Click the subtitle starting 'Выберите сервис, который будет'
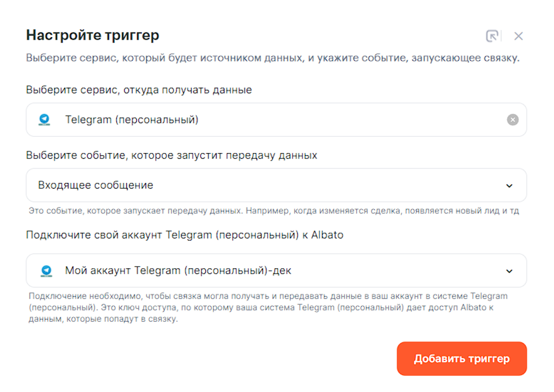 point(272,58)
